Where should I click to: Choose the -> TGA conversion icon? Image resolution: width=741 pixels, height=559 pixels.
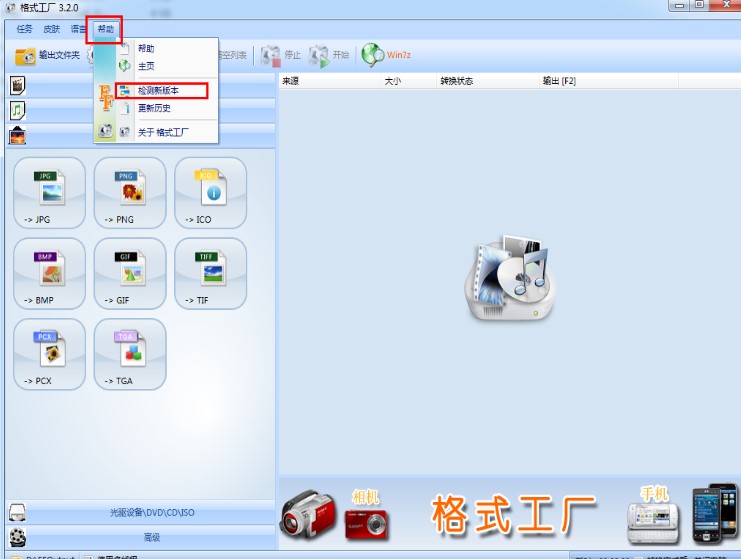tap(130, 354)
